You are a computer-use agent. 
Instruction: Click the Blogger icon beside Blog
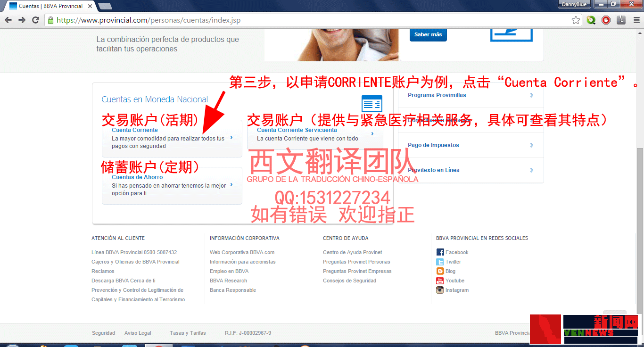440,271
